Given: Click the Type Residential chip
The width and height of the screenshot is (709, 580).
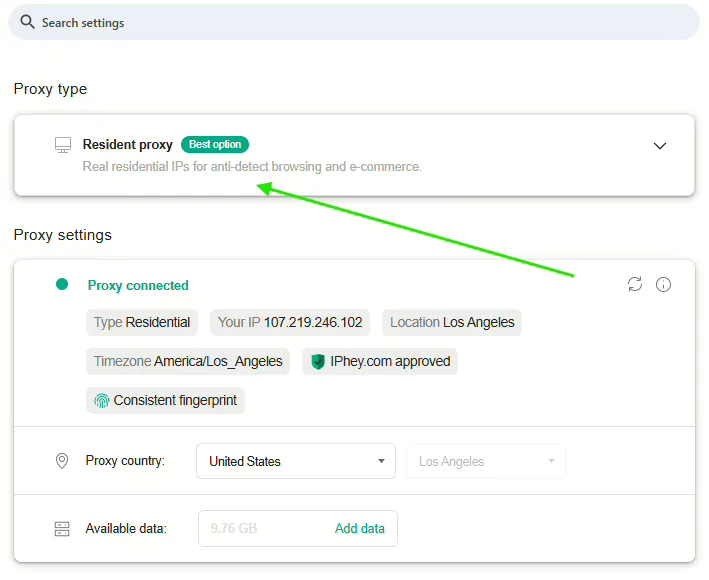Looking at the screenshot, I should (142, 322).
